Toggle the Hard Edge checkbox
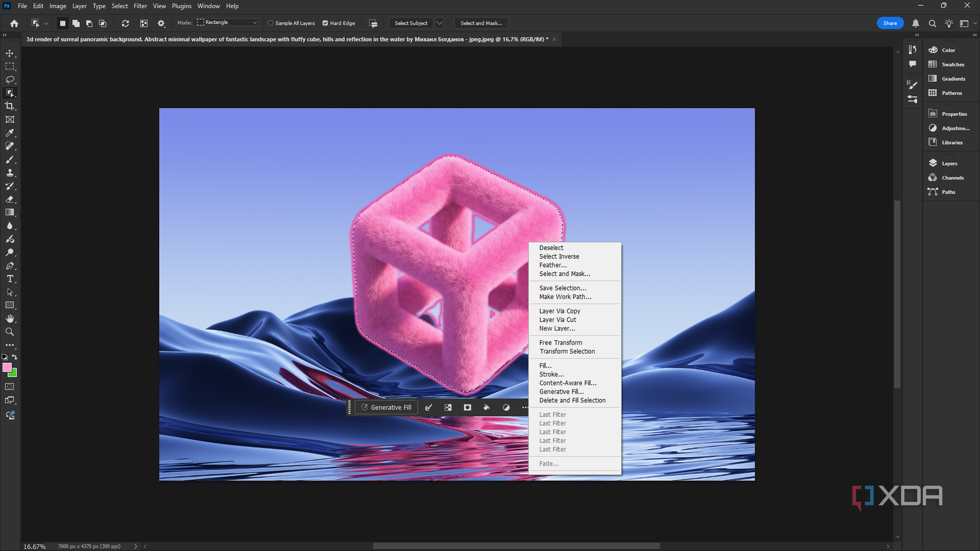This screenshot has height=551, width=980. tap(339, 23)
